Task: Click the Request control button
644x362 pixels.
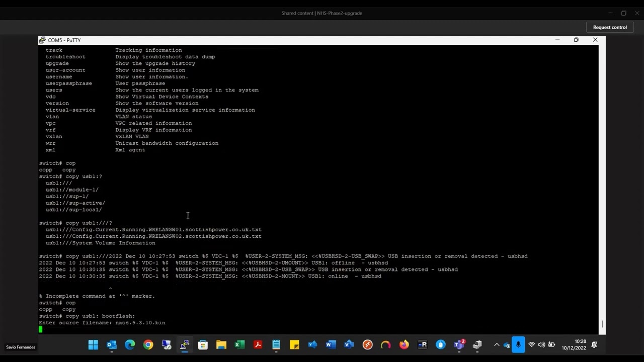Action: (x=610, y=27)
